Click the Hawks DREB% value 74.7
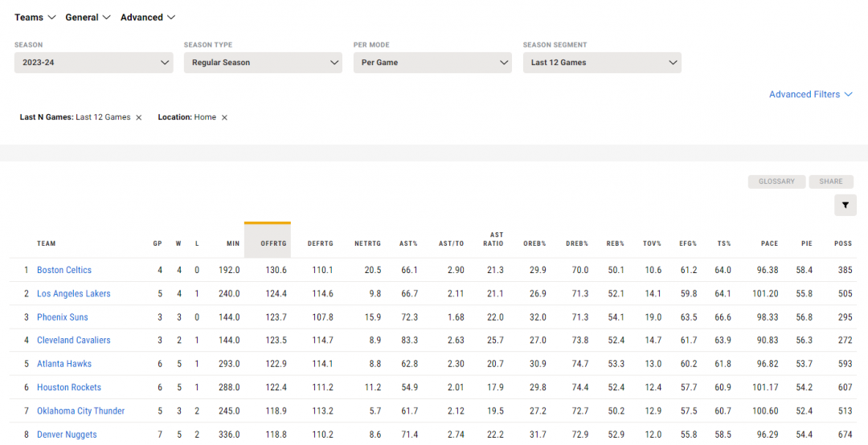 [580, 364]
